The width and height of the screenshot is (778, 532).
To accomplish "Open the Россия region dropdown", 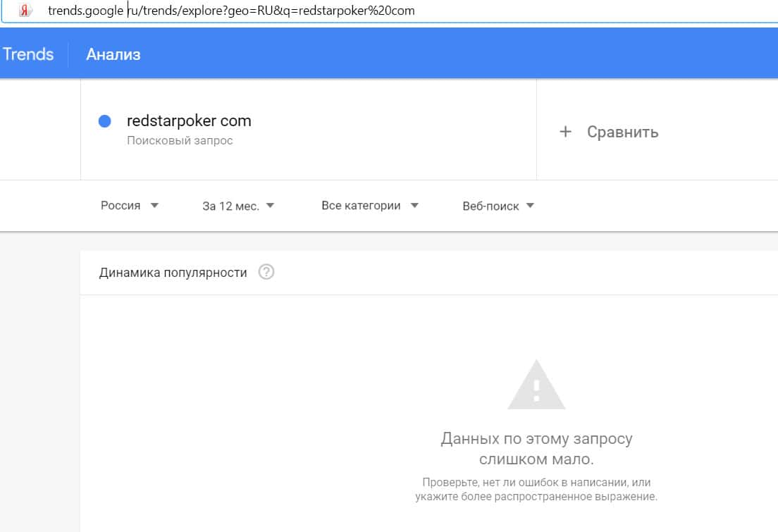I will point(130,206).
